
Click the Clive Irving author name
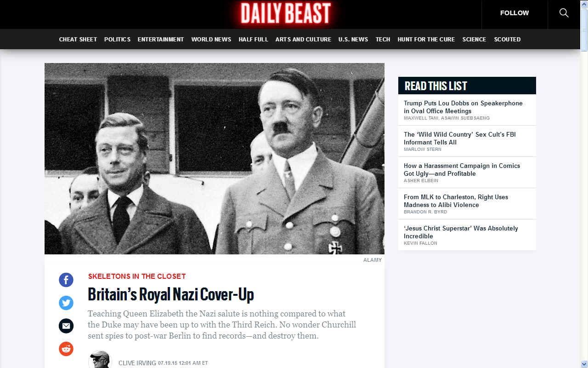[x=137, y=363]
